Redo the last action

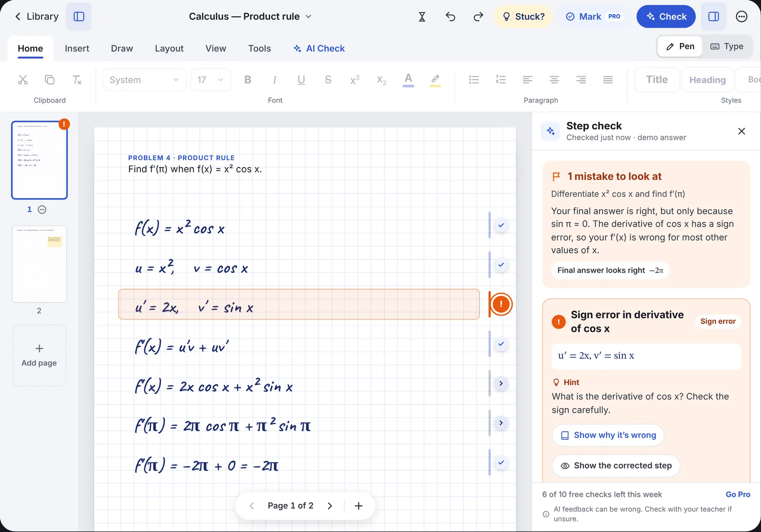pos(478,17)
